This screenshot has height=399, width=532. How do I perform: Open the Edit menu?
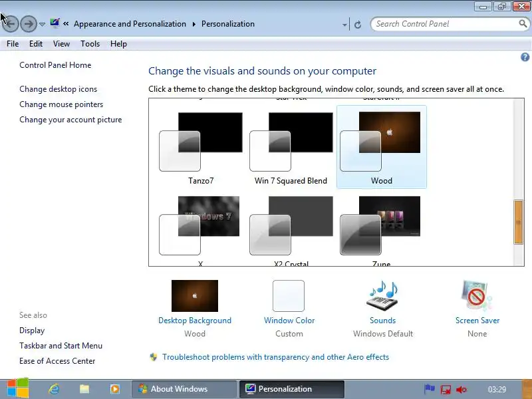click(x=36, y=44)
